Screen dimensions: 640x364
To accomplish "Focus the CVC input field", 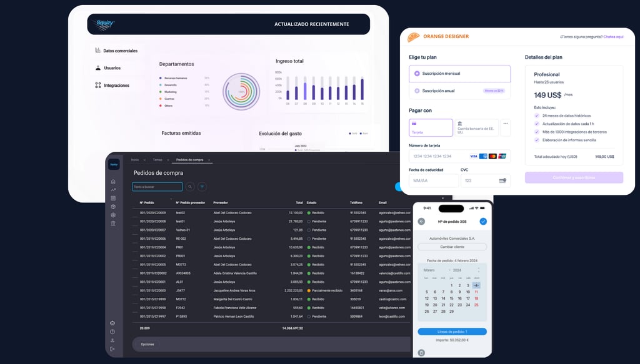I will tap(485, 180).
